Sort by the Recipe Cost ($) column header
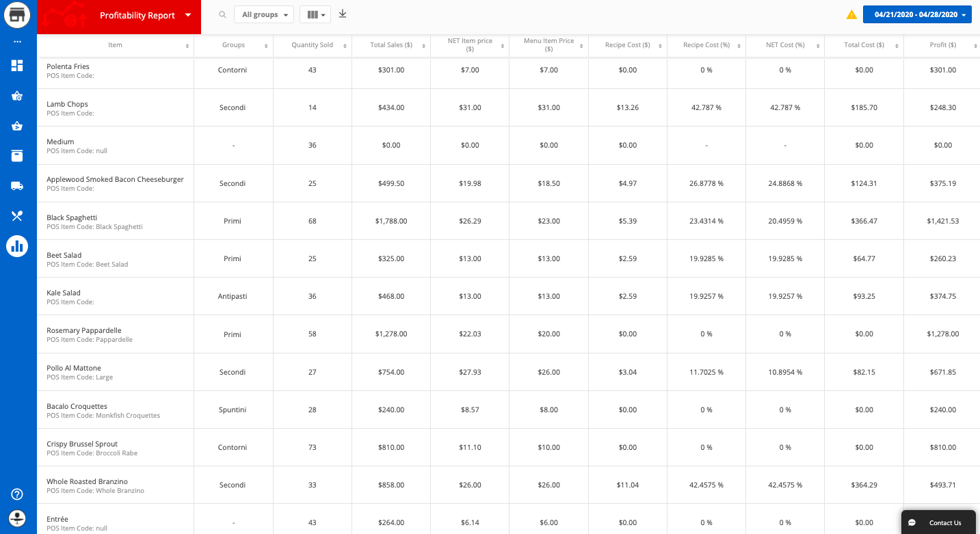The image size is (980, 534). 627,45
